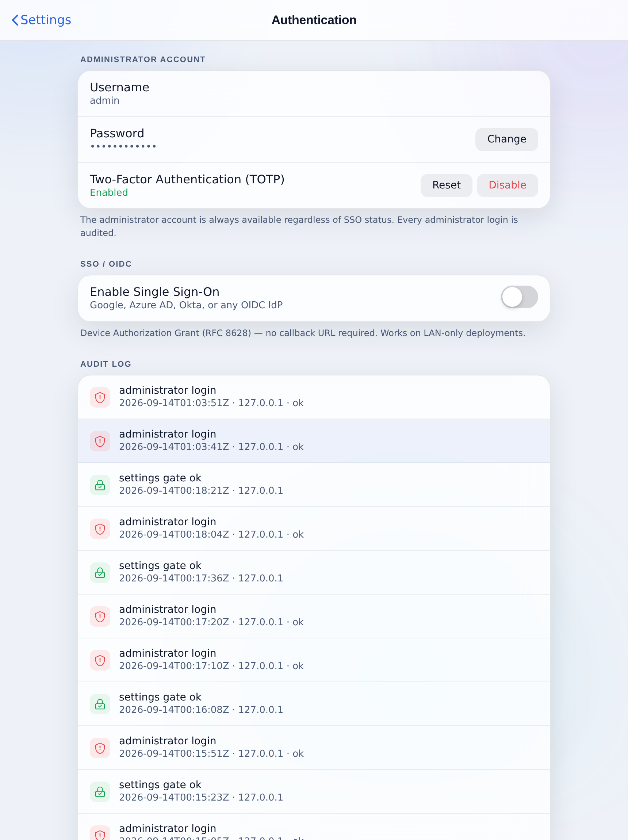Click shield icon for 01:03:51Z login
Image resolution: width=628 pixels, height=840 pixels.
point(100,397)
